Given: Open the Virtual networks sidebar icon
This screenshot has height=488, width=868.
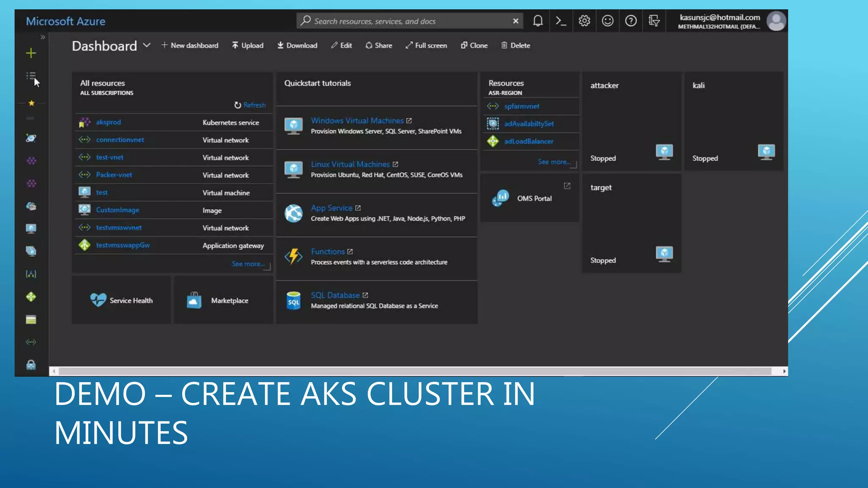Looking at the screenshot, I should 31,342.
